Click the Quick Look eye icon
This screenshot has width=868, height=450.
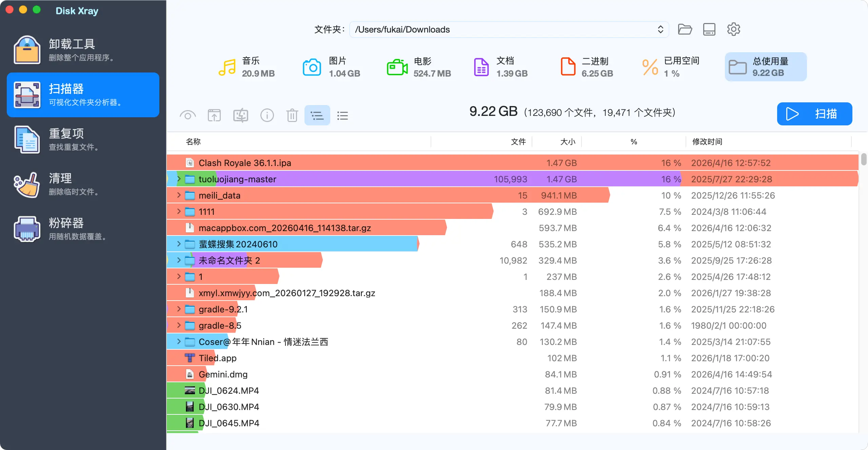click(188, 116)
